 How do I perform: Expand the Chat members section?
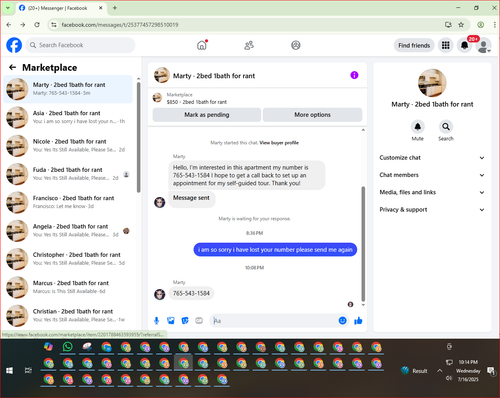(x=432, y=175)
